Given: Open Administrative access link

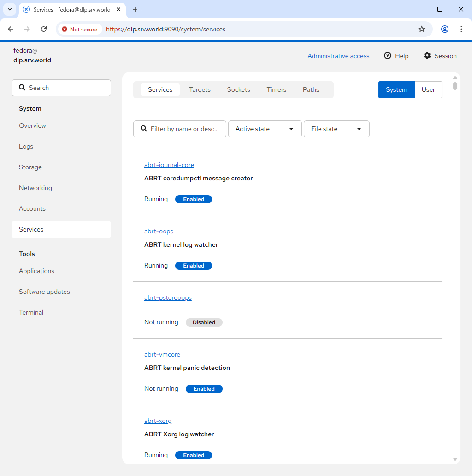Looking at the screenshot, I should coord(338,56).
